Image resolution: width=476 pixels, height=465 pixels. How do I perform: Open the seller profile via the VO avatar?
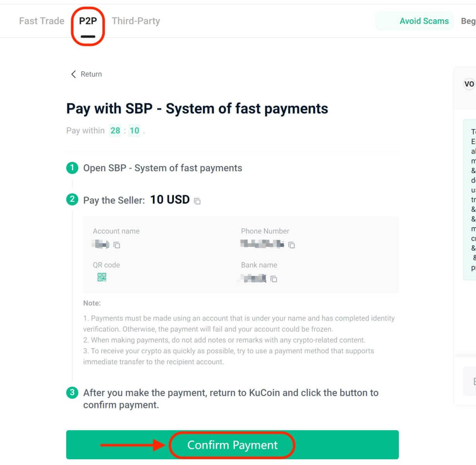point(469,84)
